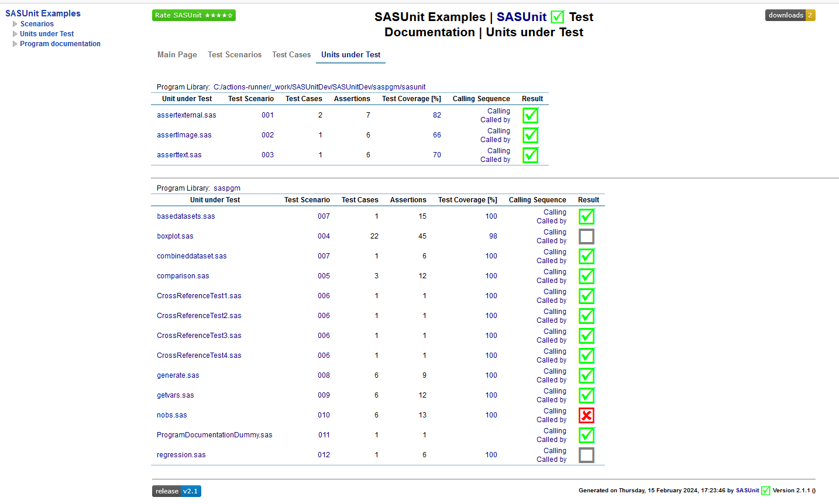Click Calling link for assertexternal.sas
The width and height of the screenshot is (839, 504).
(498, 111)
